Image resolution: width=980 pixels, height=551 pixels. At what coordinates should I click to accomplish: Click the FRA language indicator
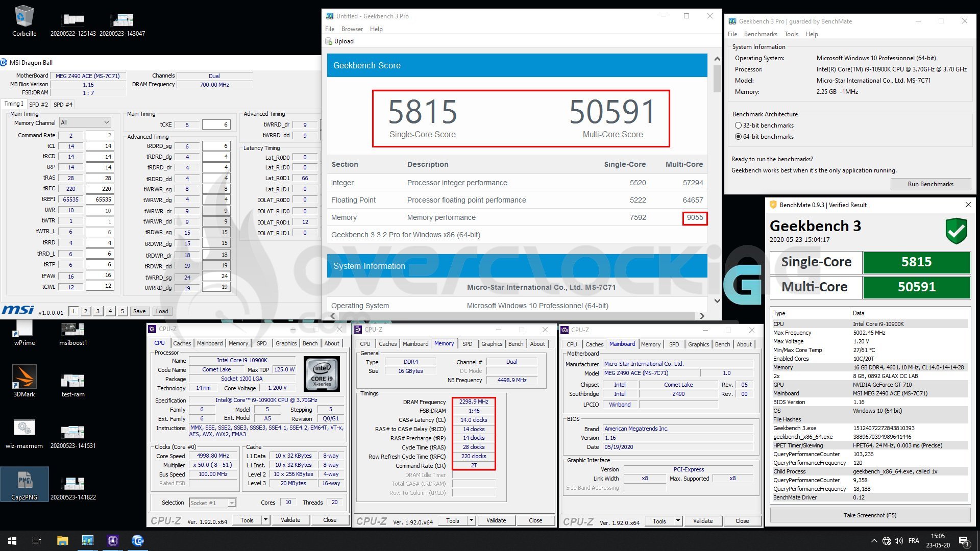click(914, 541)
